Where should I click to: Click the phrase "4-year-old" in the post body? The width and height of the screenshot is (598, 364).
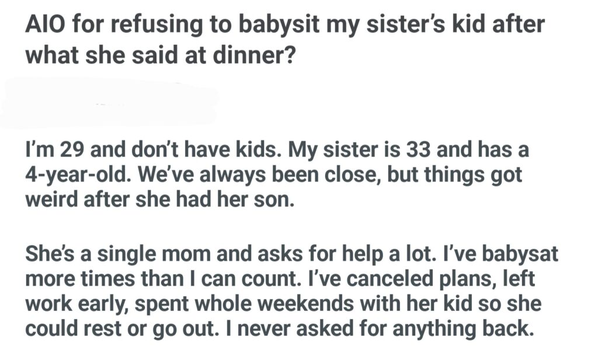[72, 175]
